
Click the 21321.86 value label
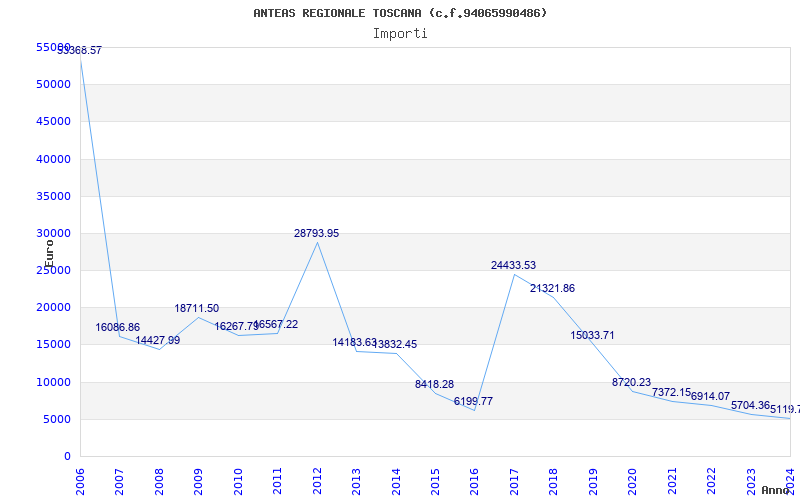[x=552, y=288]
